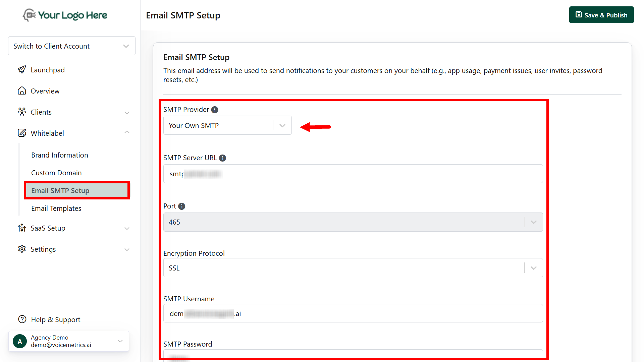Image resolution: width=644 pixels, height=362 pixels.
Task: Select Switch to Client Account
Action: pos(51,46)
